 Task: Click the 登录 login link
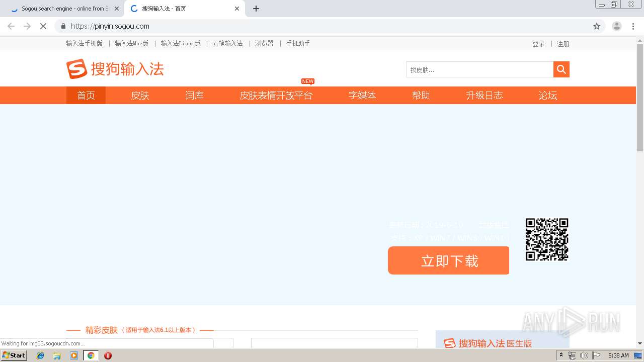pos(538,44)
